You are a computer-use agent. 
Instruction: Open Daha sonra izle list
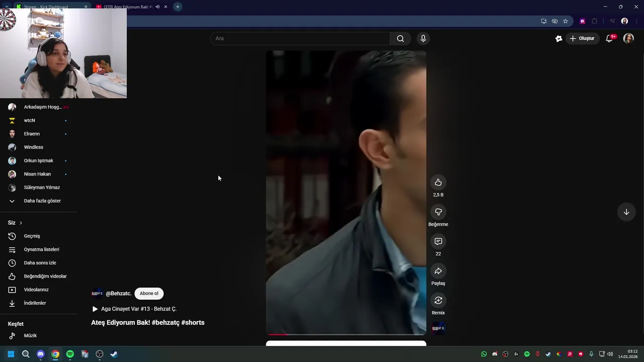(39, 263)
